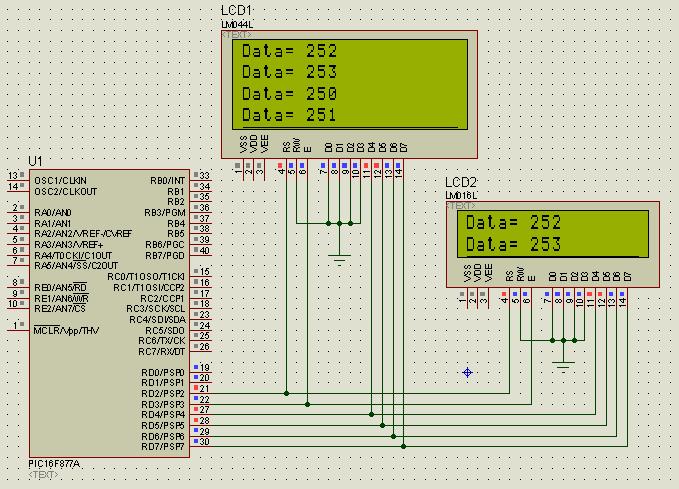The height and width of the screenshot is (489, 679).
Task: Select the RC4/SDI/SDA pin label
Action: point(157,320)
